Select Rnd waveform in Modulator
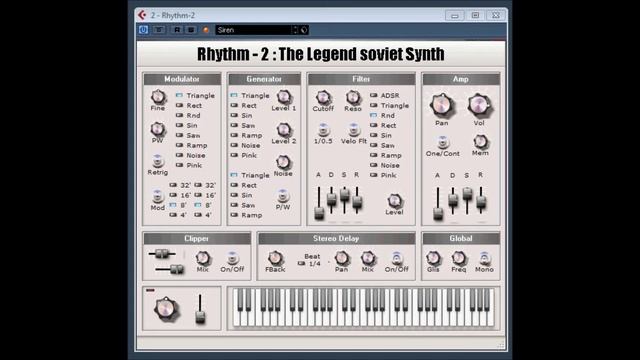Image resolution: width=640 pixels, height=360 pixels. point(188,116)
